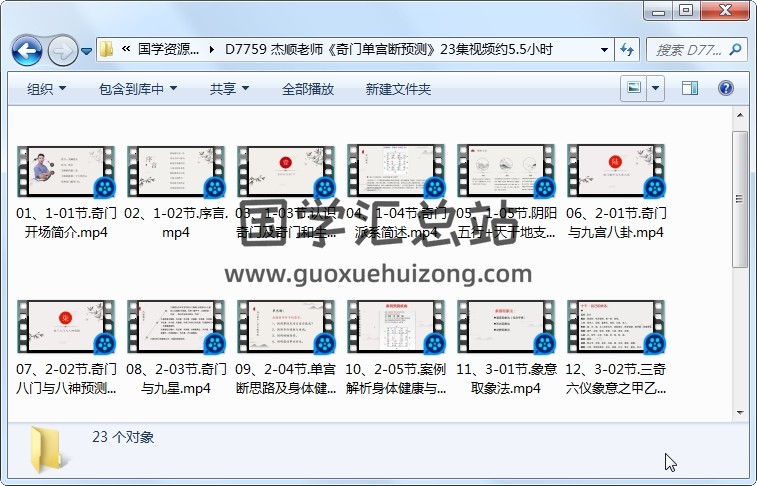Open the help question mark icon
Viewport: 757px width, 486px height.
726,89
